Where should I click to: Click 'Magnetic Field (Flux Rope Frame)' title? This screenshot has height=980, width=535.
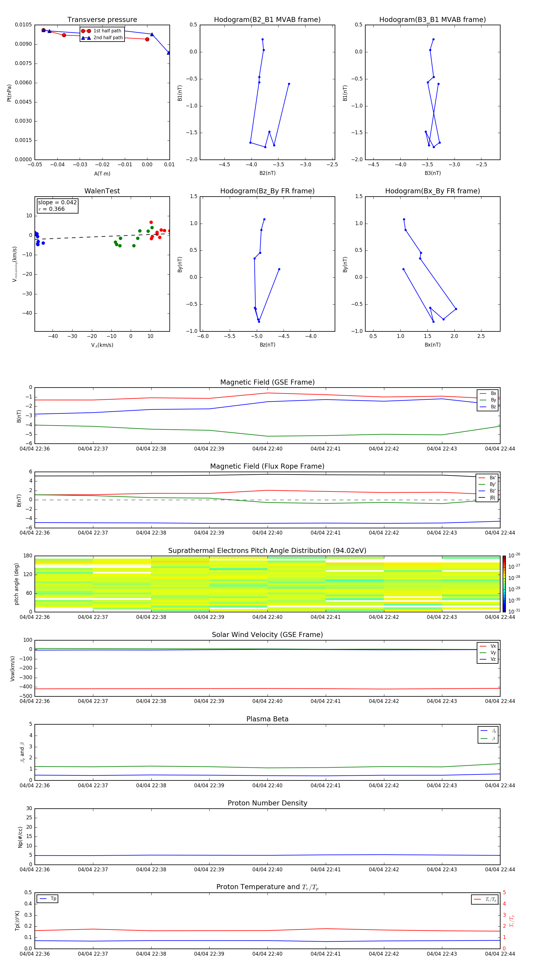pos(267,467)
